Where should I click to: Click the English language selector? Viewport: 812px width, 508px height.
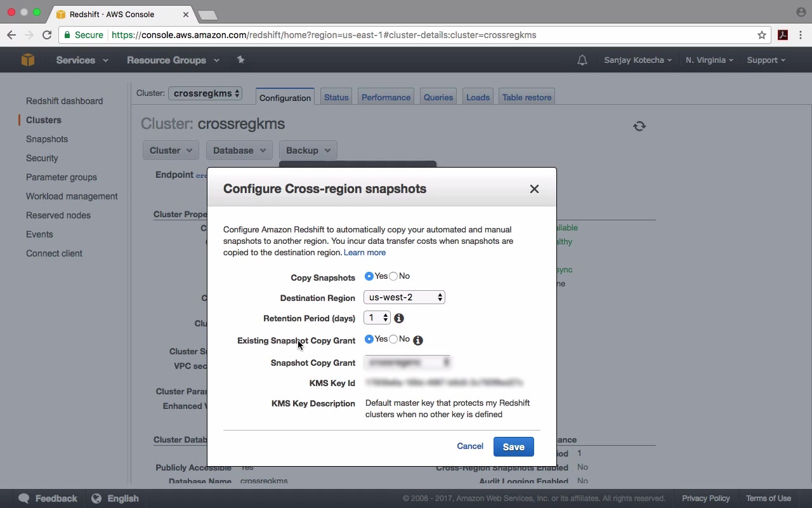(123, 498)
